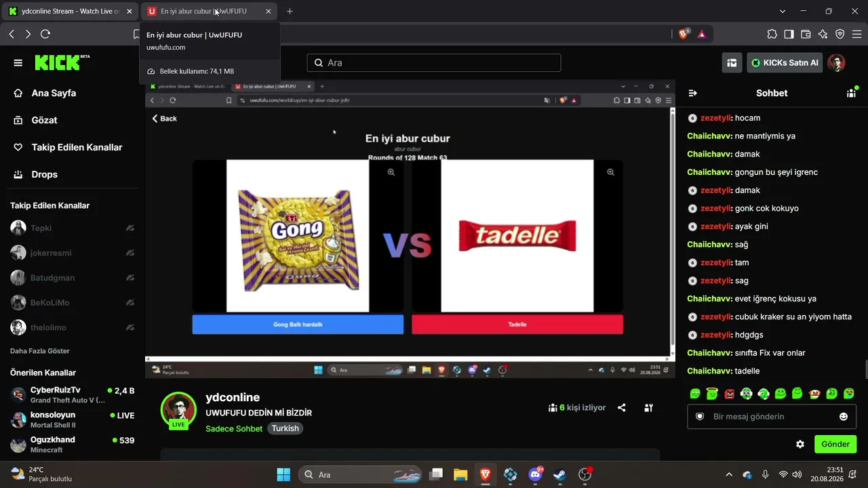Go forward in browser history
The width and height of the screenshot is (868, 488).
tap(28, 34)
